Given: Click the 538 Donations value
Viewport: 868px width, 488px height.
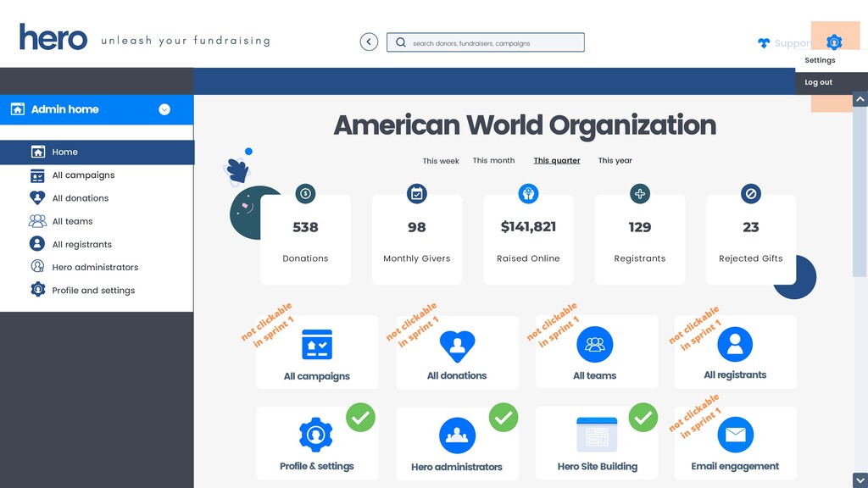Looking at the screenshot, I should (305, 227).
